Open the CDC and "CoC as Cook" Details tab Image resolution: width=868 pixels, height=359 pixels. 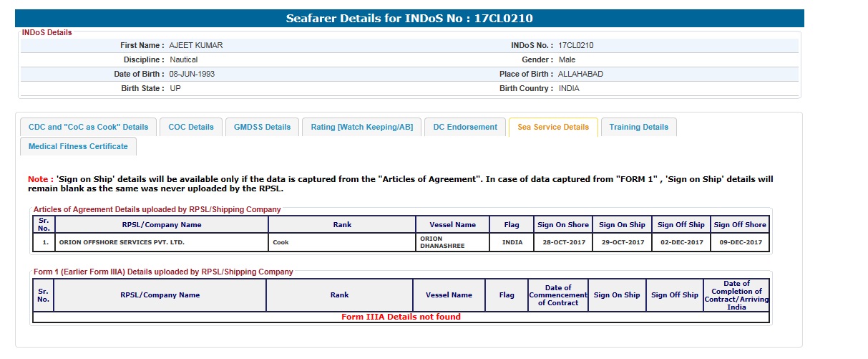[x=88, y=127]
